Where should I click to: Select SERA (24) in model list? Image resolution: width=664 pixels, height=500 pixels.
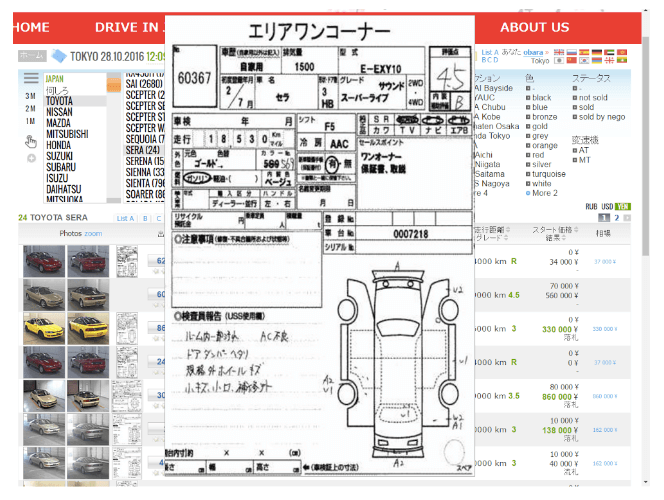[143, 150]
